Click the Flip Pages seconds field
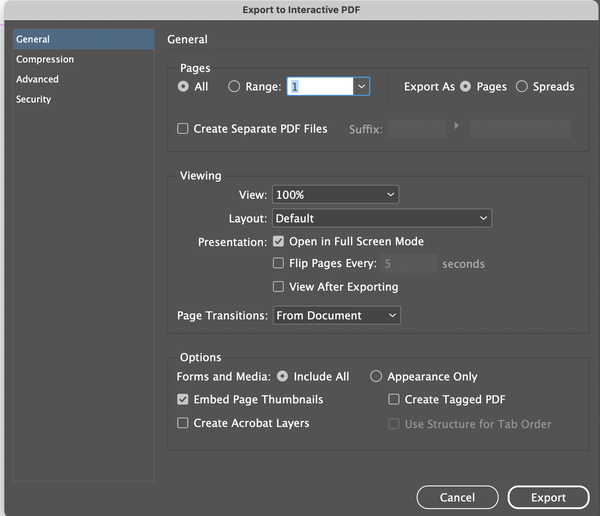This screenshot has height=516, width=600. pyautogui.click(x=409, y=263)
